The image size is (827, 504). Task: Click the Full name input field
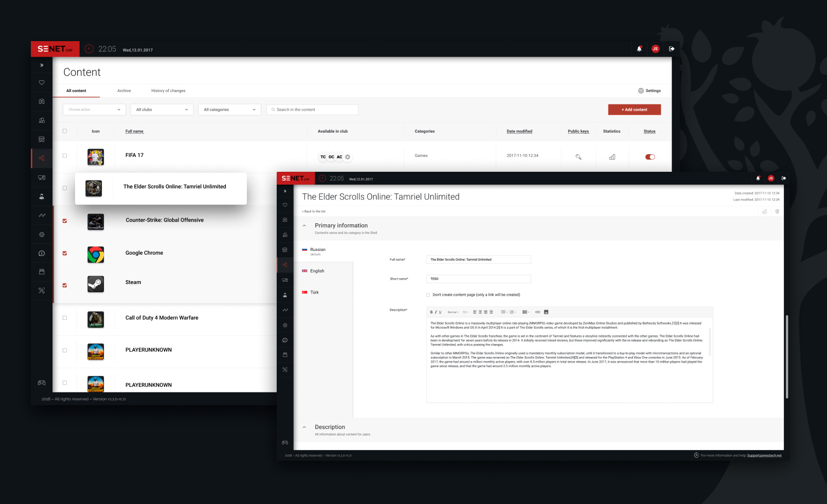(478, 260)
